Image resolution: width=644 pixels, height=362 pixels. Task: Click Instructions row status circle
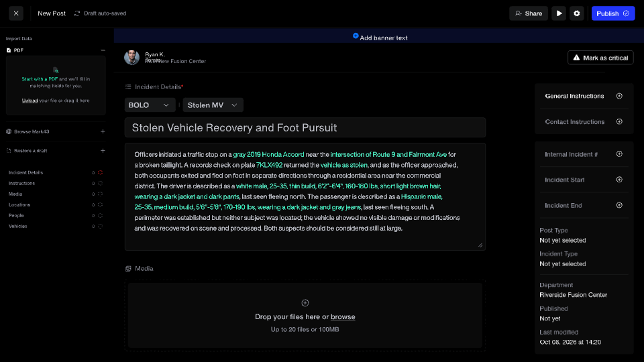coord(100,183)
